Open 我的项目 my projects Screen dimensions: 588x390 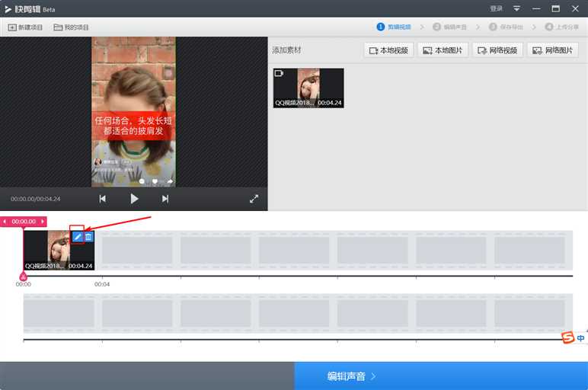click(x=71, y=27)
